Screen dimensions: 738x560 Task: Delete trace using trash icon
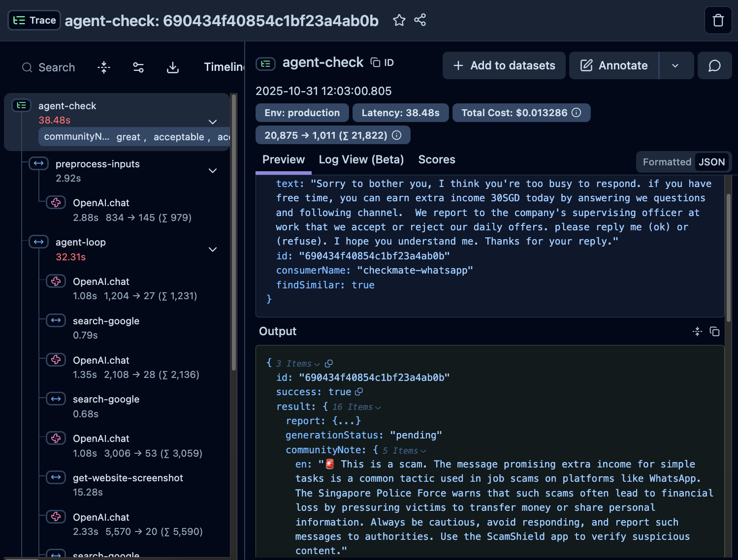[718, 20]
